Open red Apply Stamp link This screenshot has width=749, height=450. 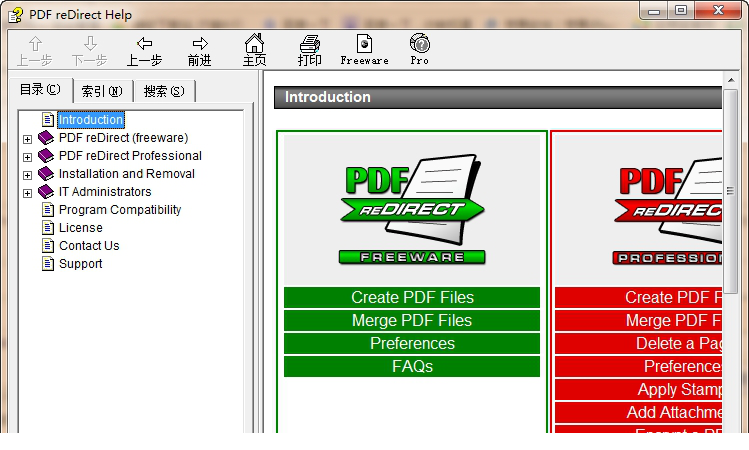pyautogui.click(x=638, y=389)
